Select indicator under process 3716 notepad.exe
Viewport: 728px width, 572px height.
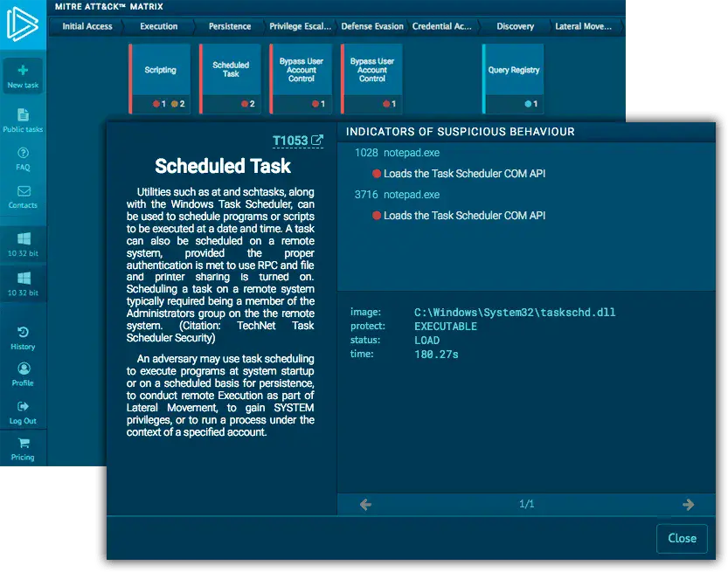click(x=459, y=215)
